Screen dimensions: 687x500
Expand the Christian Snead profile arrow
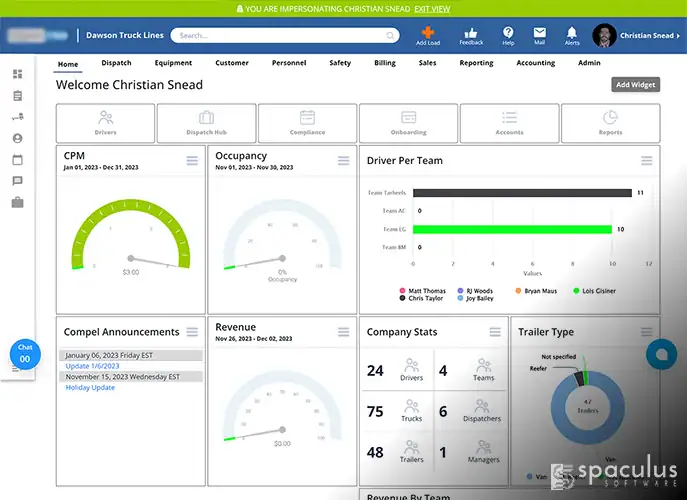click(x=678, y=35)
